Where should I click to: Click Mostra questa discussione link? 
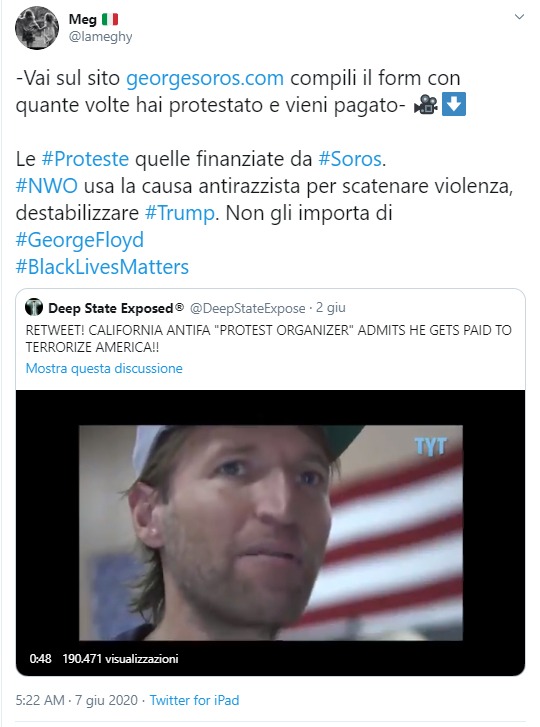(x=104, y=368)
